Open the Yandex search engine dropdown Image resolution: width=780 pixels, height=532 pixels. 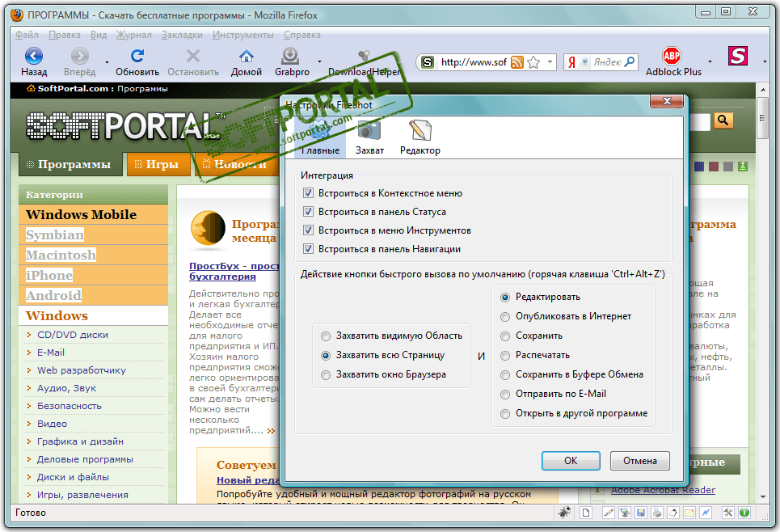tap(585, 62)
